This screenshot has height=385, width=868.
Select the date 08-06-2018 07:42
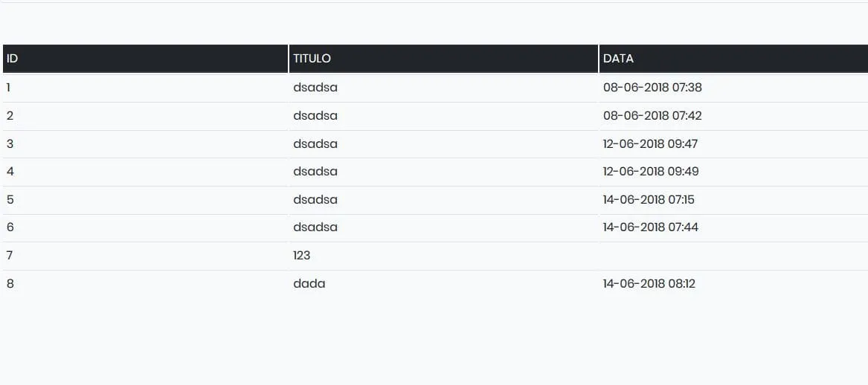(x=652, y=116)
